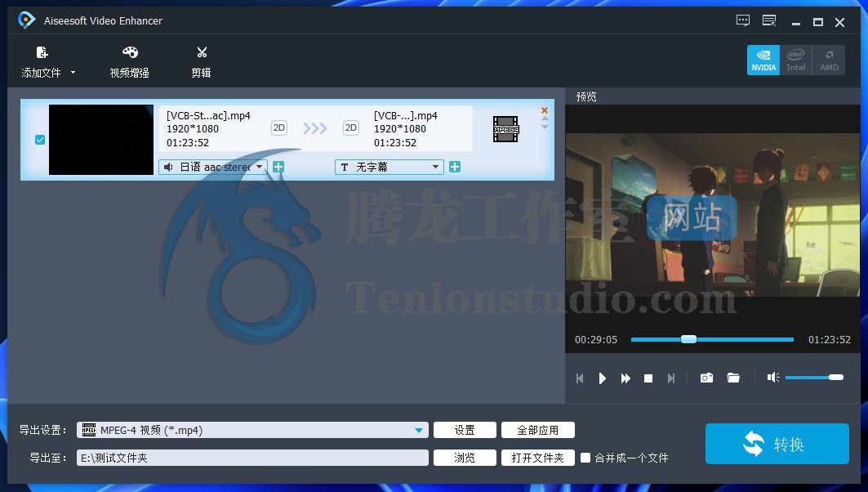Image resolution: width=868 pixels, height=492 pixels.
Task: Click the export path E:\测试文件夹 field
Action: (252, 458)
